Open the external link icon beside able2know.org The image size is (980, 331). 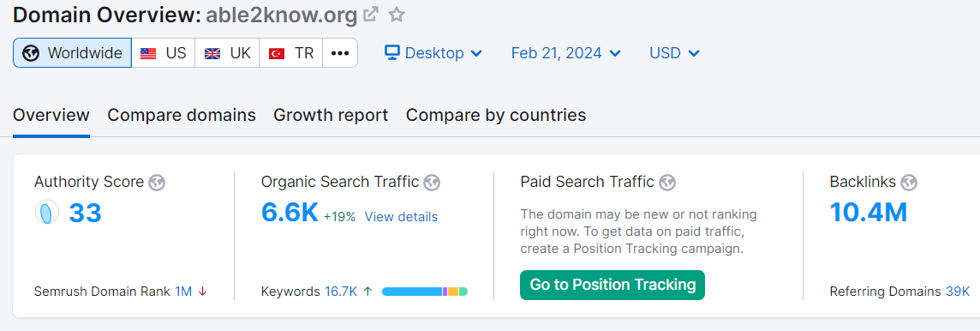pos(371,14)
